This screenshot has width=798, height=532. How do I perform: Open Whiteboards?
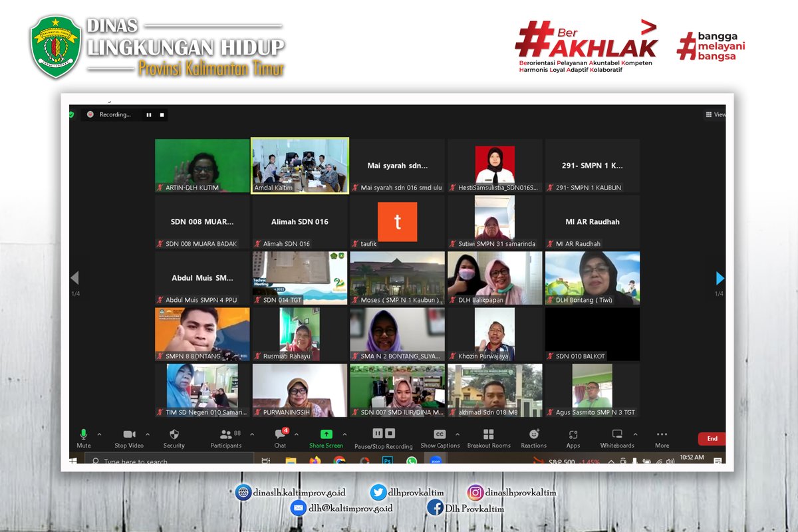617,438
